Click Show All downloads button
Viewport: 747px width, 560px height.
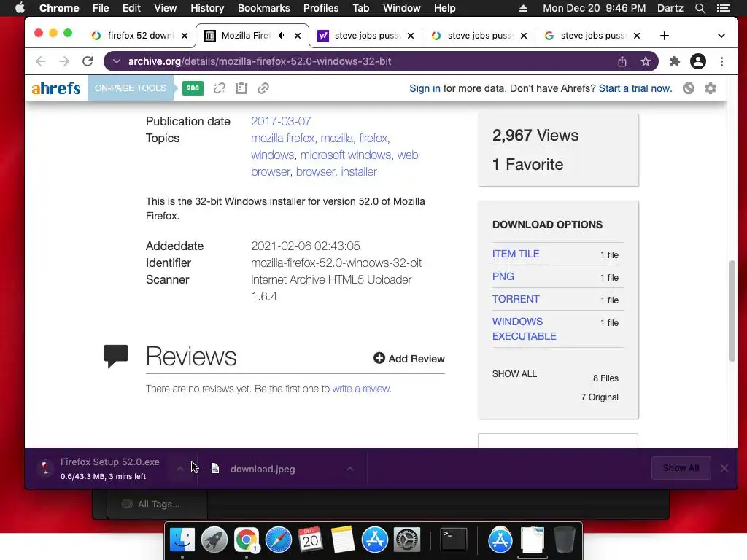[681, 468]
